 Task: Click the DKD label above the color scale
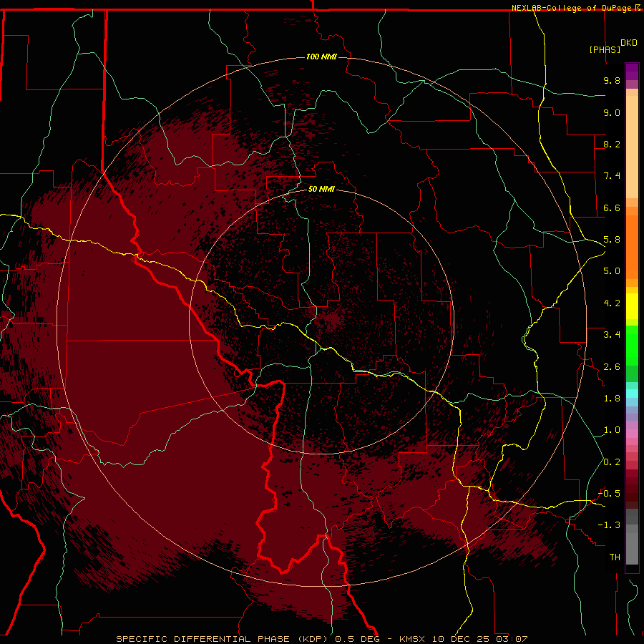pos(629,42)
